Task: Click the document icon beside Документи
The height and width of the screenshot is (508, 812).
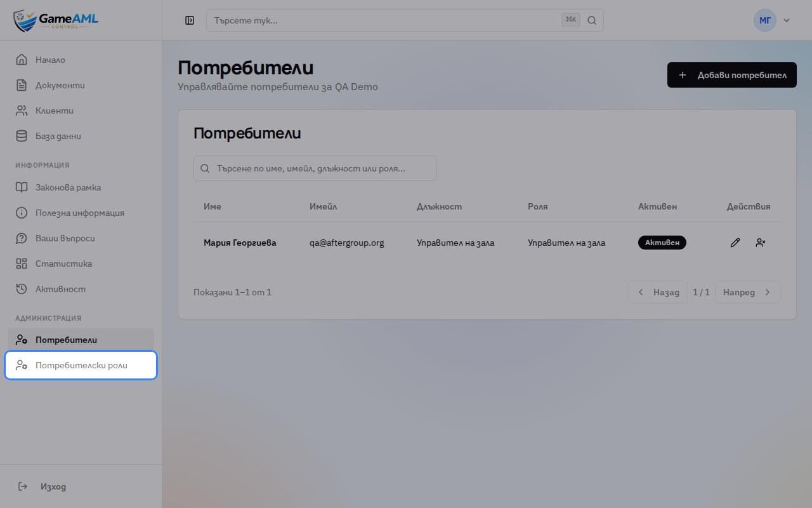Action: 22,85
